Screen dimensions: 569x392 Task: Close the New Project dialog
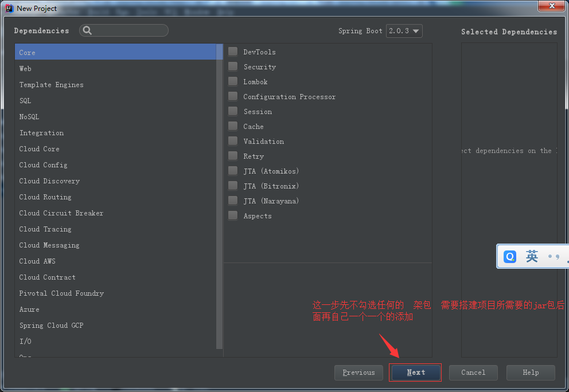(x=552, y=6)
